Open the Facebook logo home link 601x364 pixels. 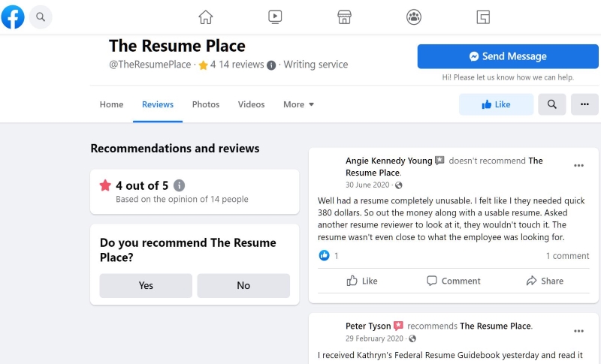(13, 17)
